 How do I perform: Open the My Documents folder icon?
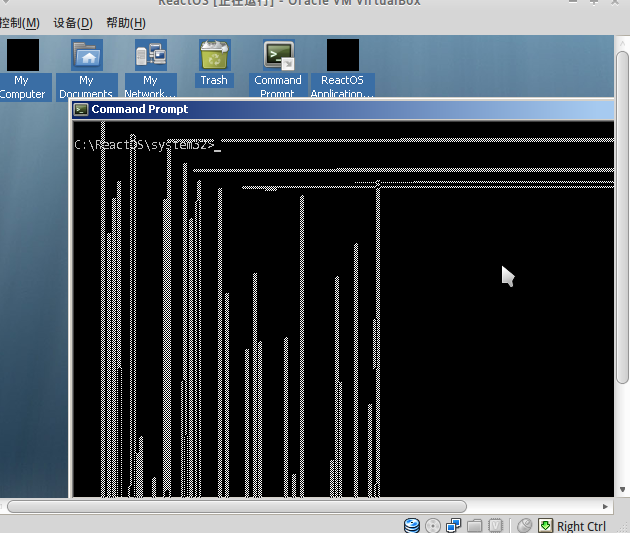87,55
